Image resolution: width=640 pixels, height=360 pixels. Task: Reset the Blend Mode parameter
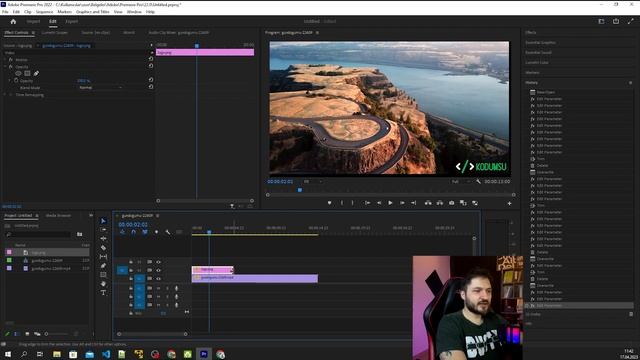151,87
